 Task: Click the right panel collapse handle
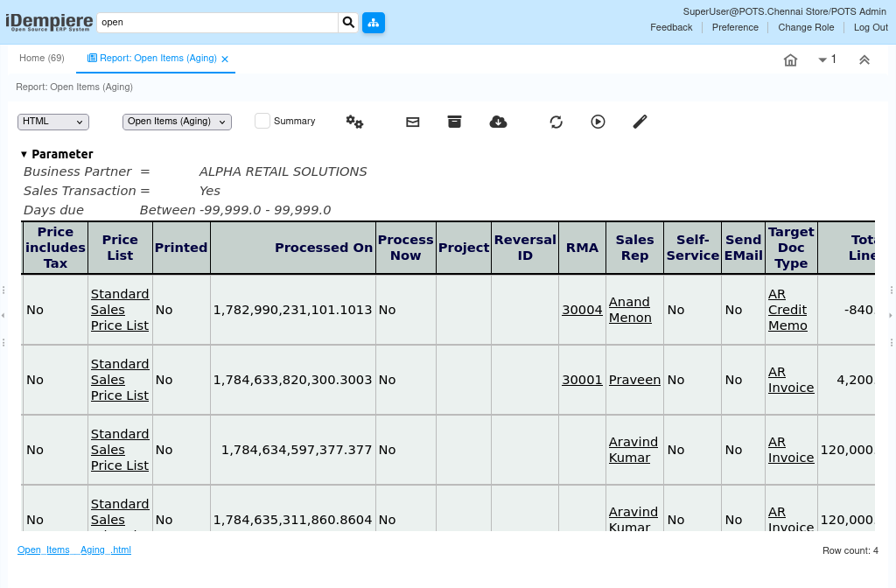click(x=892, y=315)
